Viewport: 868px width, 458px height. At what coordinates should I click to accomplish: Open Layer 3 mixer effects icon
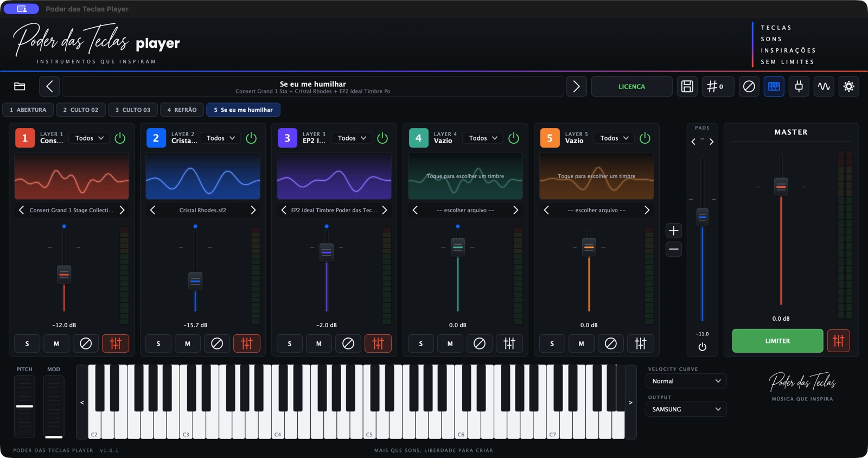(x=378, y=343)
